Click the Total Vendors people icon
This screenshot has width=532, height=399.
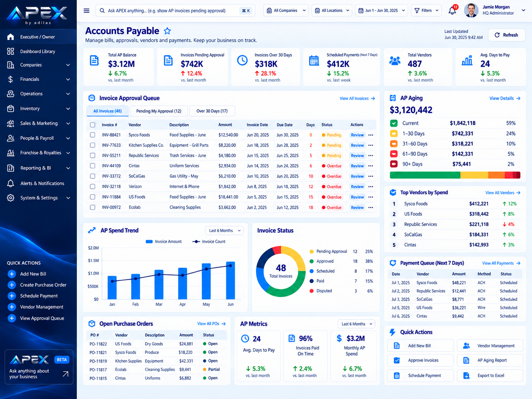click(395, 60)
